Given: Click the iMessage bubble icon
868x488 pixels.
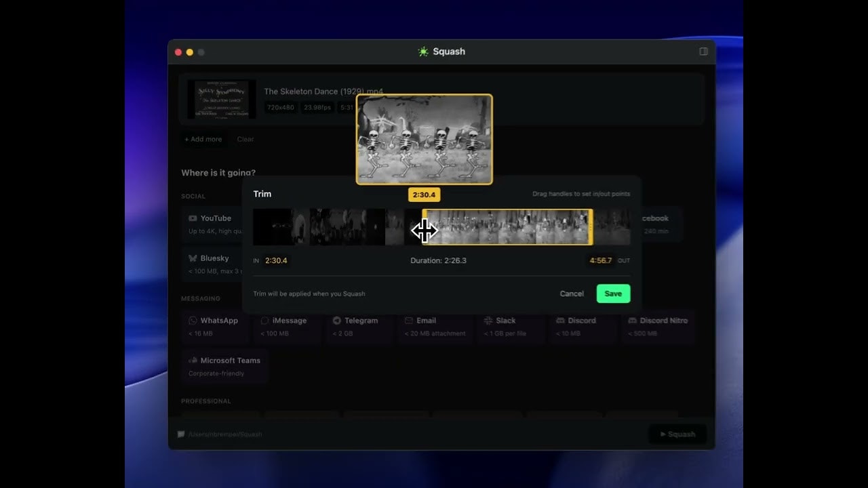Looking at the screenshot, I should 265,321.
